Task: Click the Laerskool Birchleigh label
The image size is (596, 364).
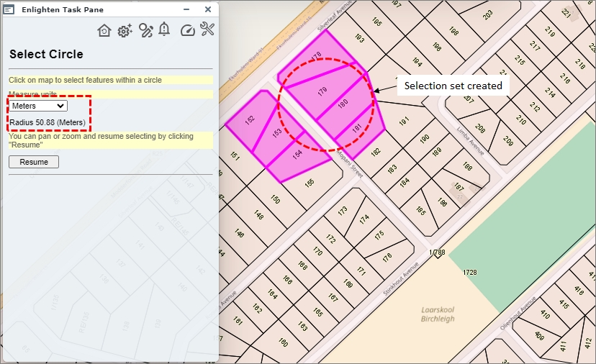Action: click(x=438, y=314)
